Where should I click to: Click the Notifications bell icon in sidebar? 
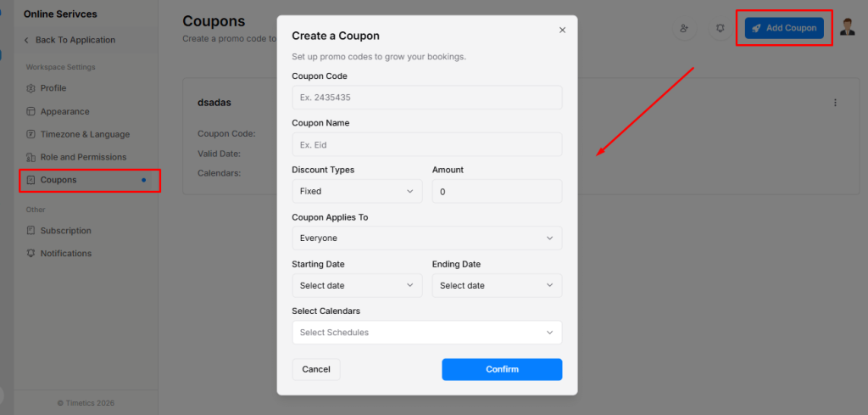31,254
